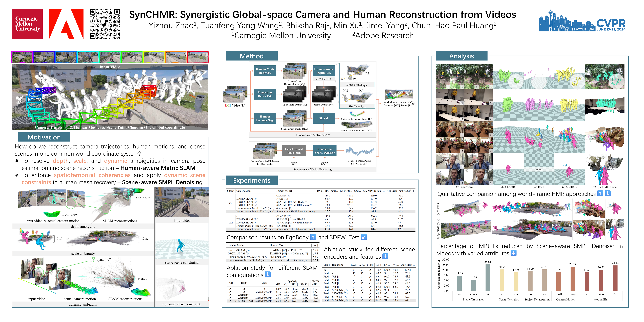Click the down arrow after scene encoders and features

(385, 256)
